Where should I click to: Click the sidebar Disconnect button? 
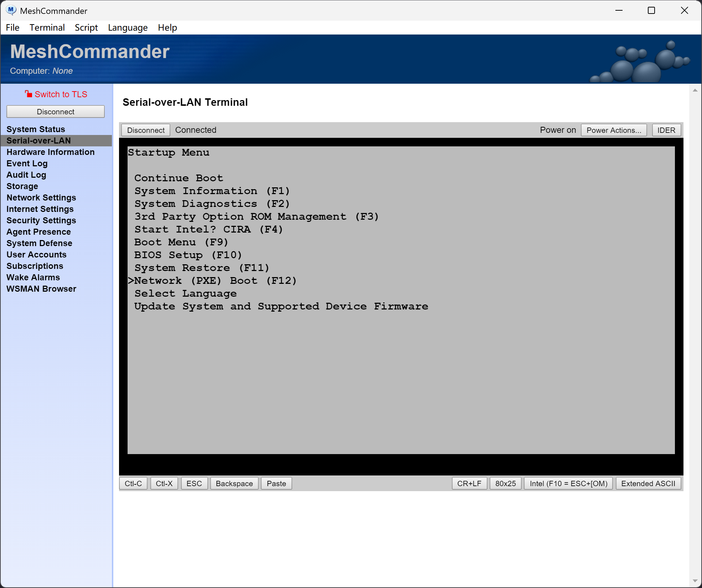56,111
